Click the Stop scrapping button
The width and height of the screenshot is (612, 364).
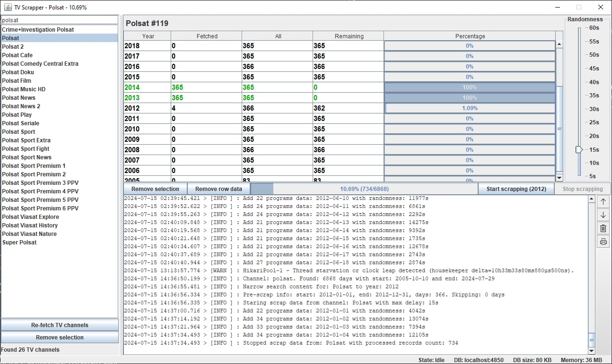[583, 189]
